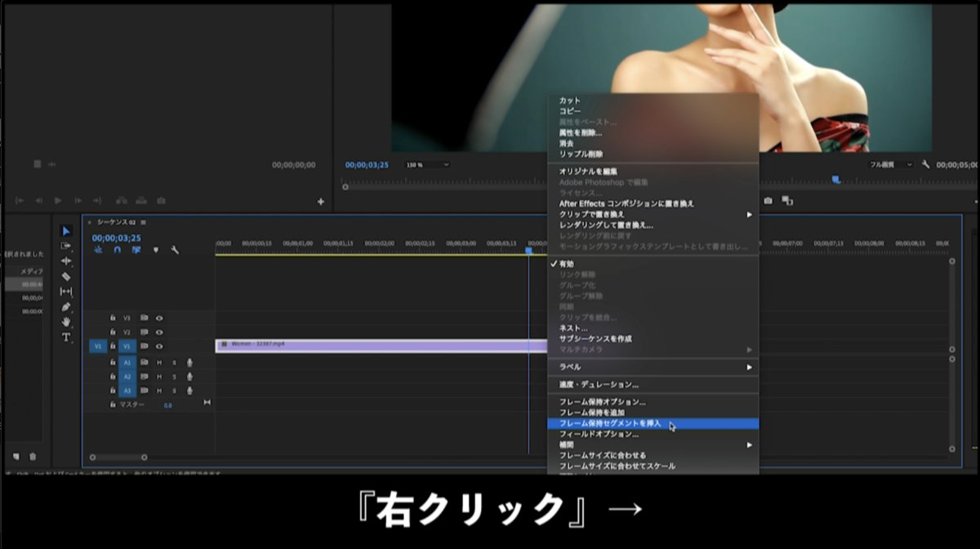
Task: Mute audio track A1 with the M button
Action: (x=158, y=363)
